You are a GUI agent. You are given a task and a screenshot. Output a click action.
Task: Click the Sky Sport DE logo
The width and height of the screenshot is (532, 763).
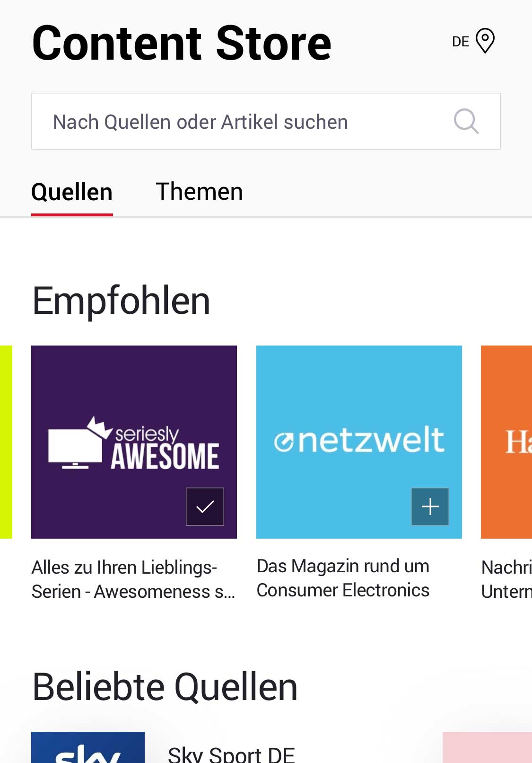pos(88,747)
